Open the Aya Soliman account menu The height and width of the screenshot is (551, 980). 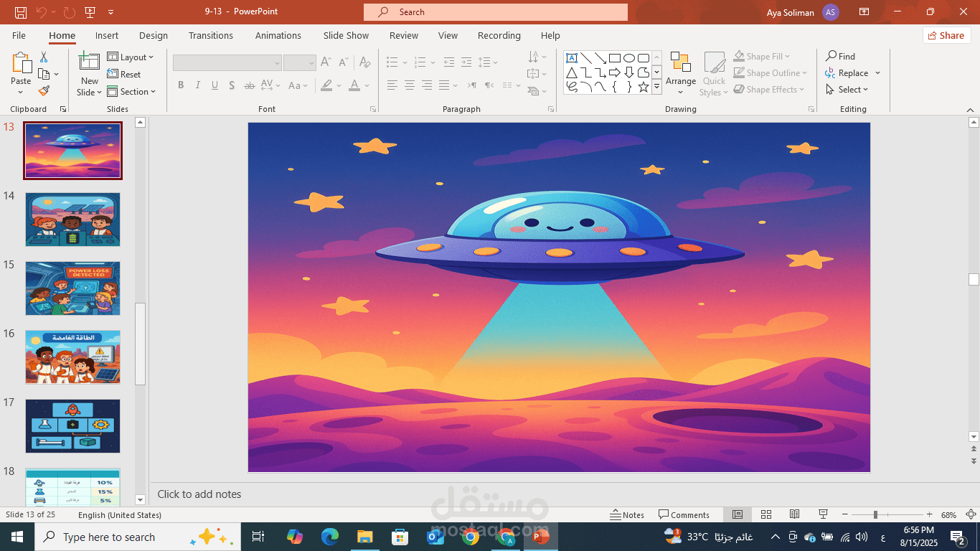[803, 12]
